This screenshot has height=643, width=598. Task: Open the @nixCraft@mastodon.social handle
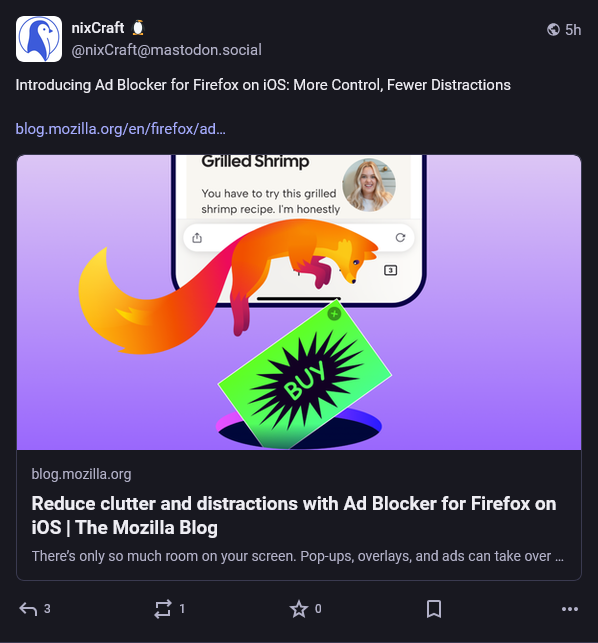tap(167, 50)
